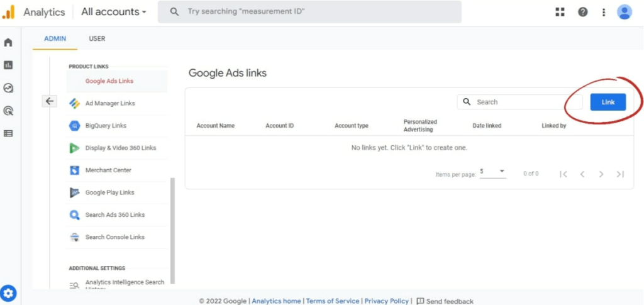644x305 pixels.
Task: Switch to the ADMIN tab
Action: pos(55,38)
